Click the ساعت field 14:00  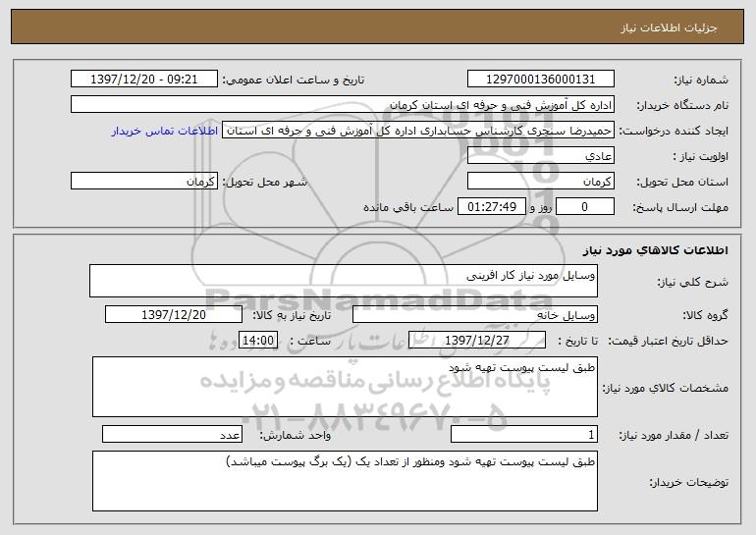coord(258,341)
